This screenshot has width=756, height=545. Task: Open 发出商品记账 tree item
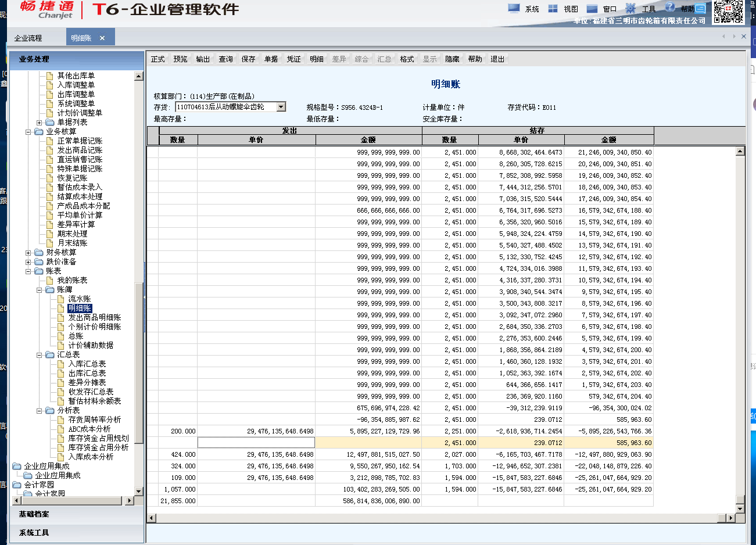80,150
